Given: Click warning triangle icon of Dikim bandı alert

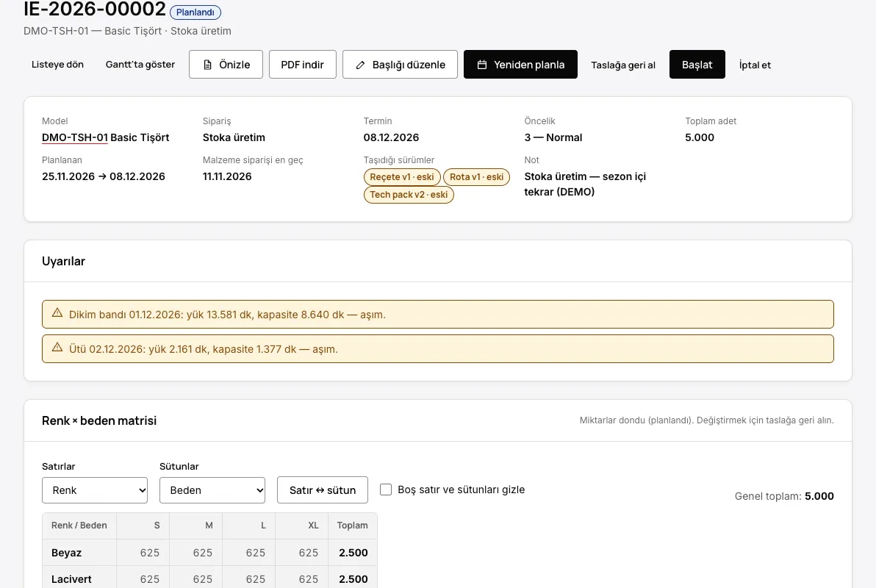Looking at the screenshot, I should coord(57,313).
